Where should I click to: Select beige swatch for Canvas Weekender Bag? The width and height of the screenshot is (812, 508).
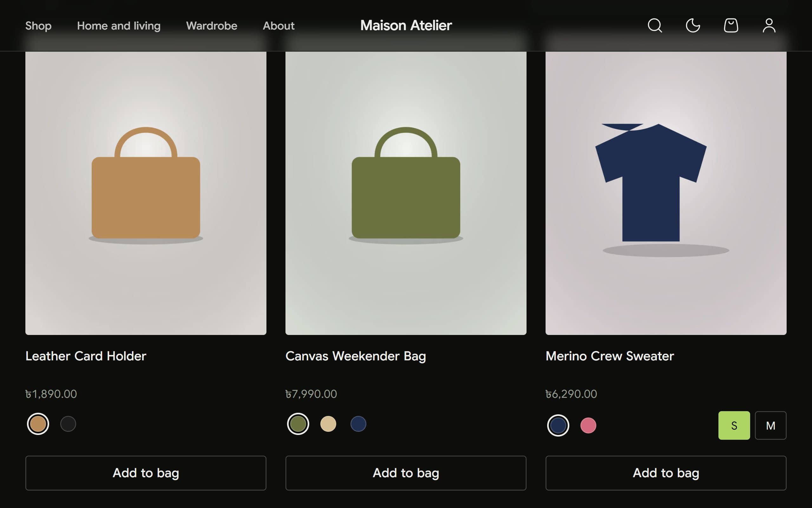point(328,424)
